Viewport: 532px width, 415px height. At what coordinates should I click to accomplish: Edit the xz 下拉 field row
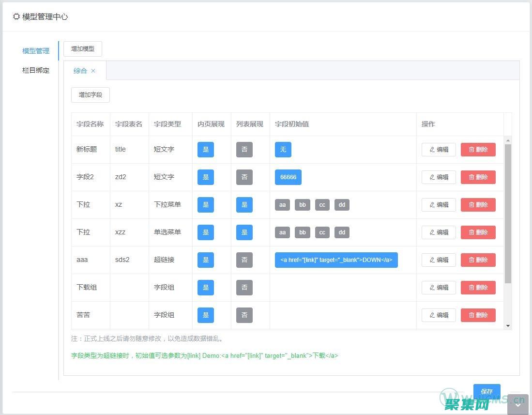(439, 205)
